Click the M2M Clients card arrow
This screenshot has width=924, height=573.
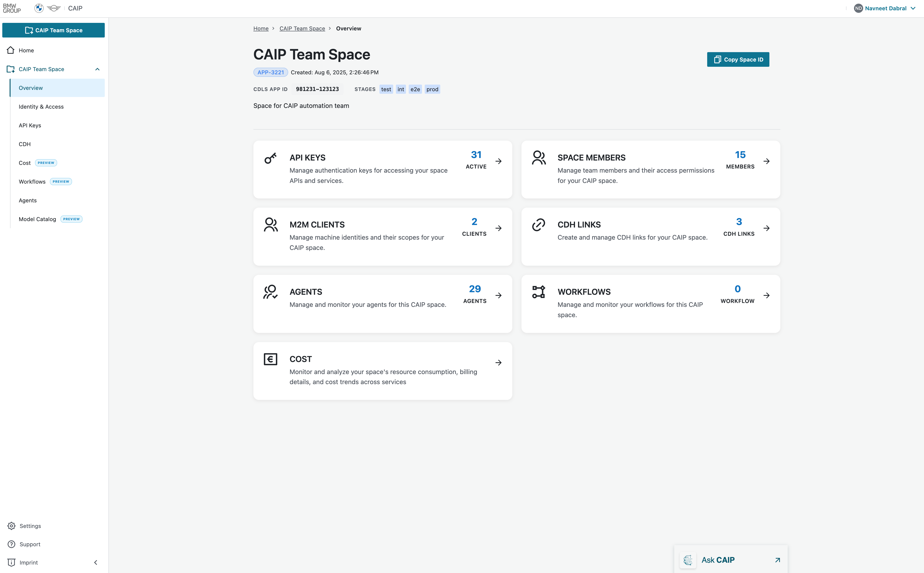498,228
